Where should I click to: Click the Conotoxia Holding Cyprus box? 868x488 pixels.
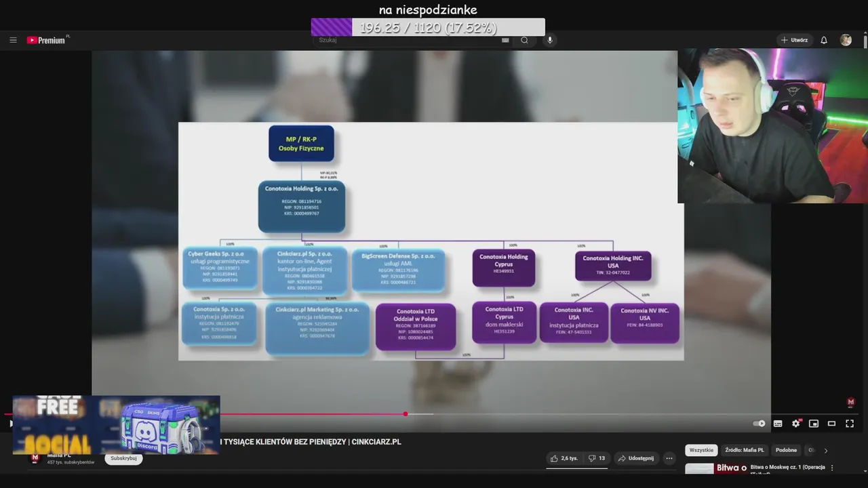coord(504,267)
